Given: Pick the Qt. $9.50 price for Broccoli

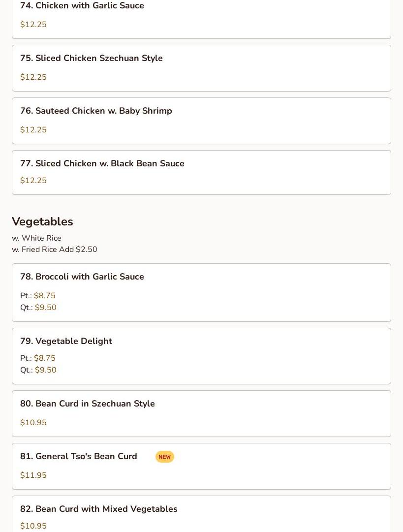Looking at the screenshot, I should [x=38, y=308].
